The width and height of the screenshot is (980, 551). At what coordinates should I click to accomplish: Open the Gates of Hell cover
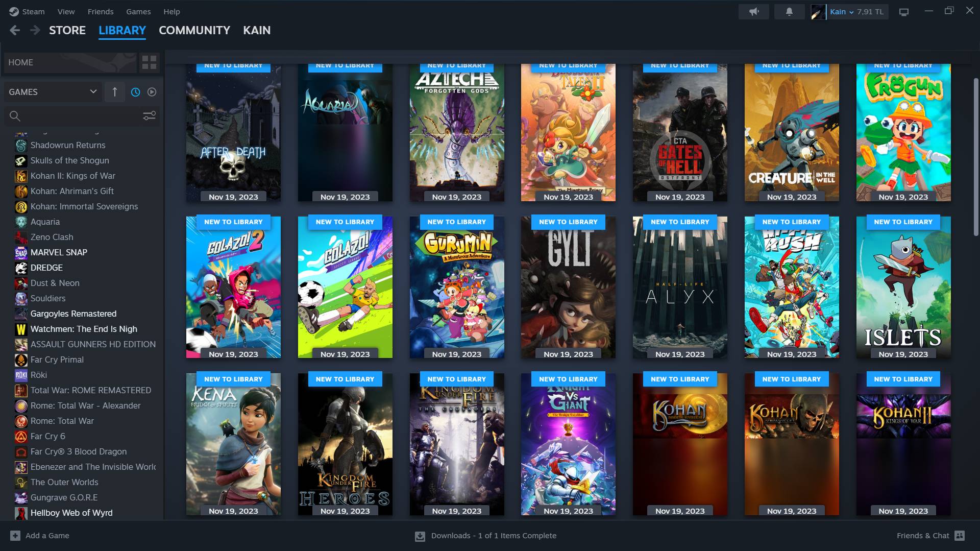pos(680,133)
